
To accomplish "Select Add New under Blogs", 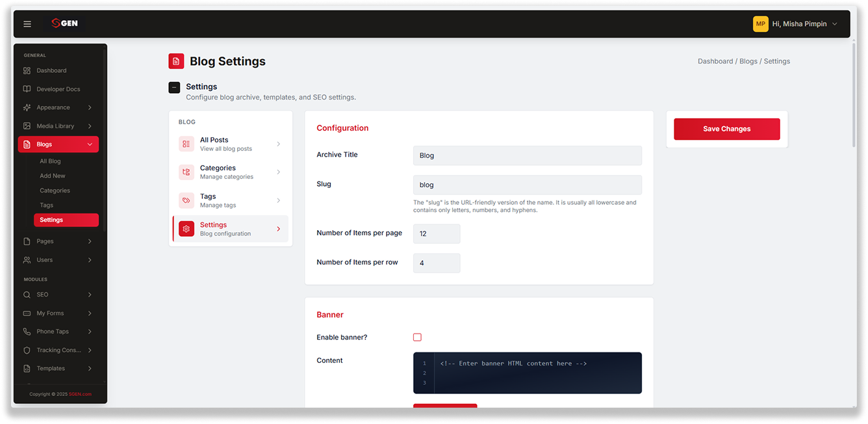I will (x=53, y=176).
